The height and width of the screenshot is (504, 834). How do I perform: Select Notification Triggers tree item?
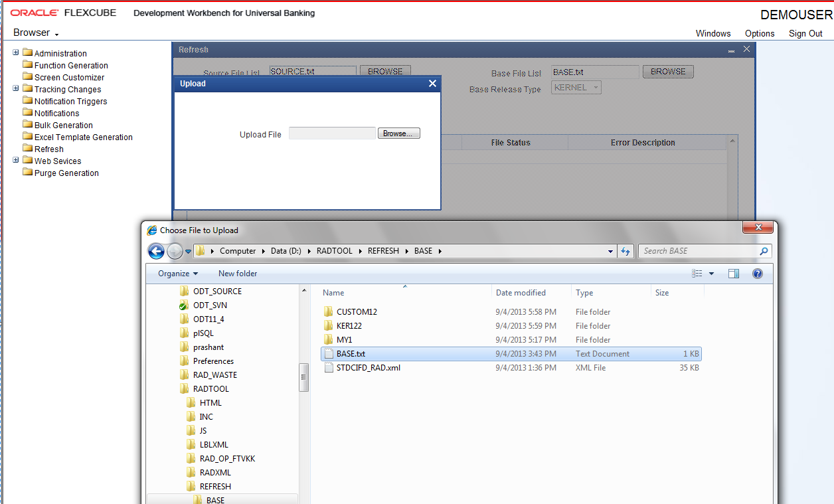click(70, 101)
